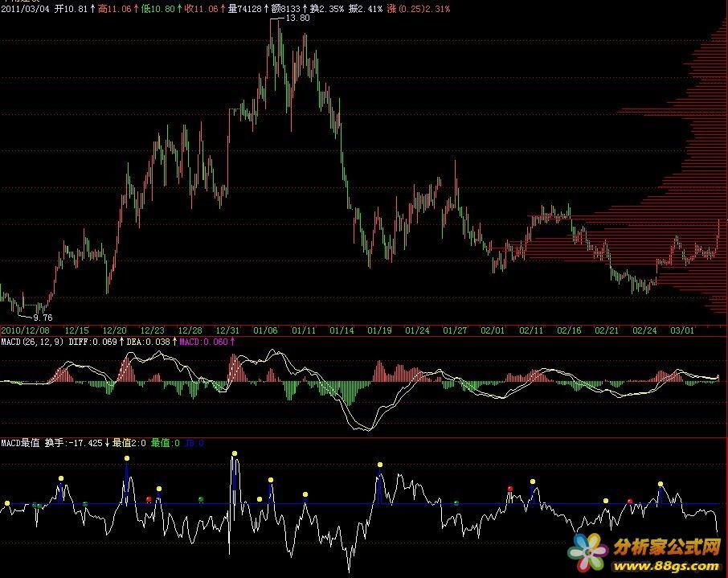This screenshot has width=728, height=578.
Task: Click the change value 涨(0.25)2.31%
Action: tap(419, 9)
